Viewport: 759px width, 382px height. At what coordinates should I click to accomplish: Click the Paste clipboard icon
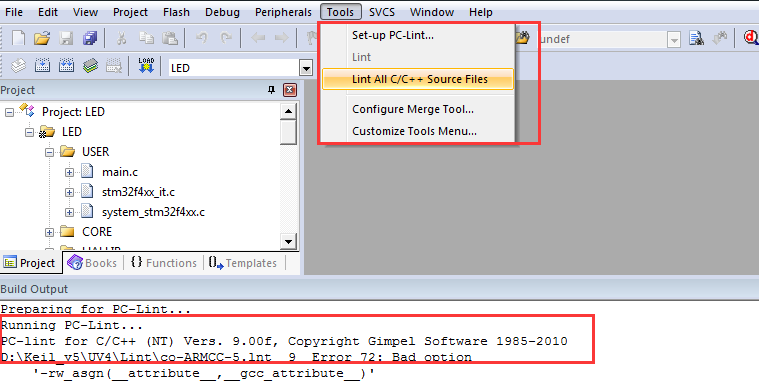coord(169,38)
